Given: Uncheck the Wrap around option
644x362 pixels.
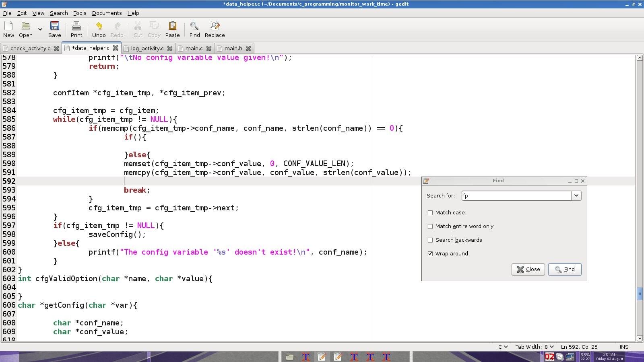Looking at the screenshot, I should pos(430,254).
